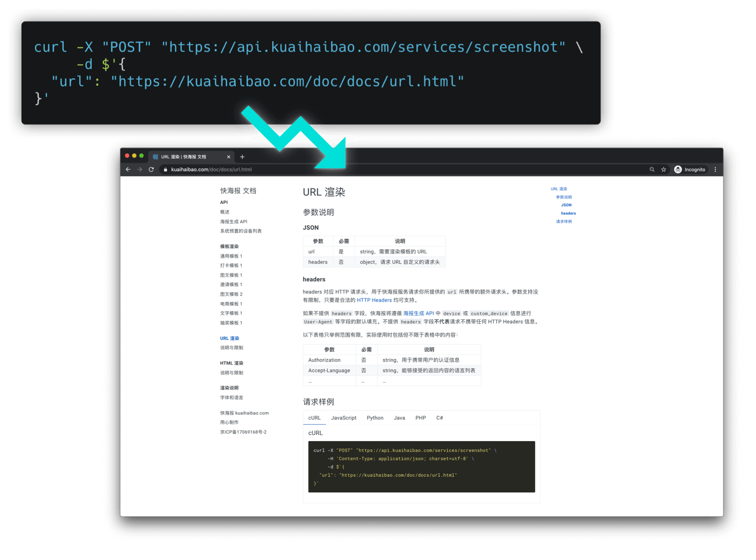
Task: Bookmark page with the star icon
Action: pyautogui.click(x=664, y=169)
